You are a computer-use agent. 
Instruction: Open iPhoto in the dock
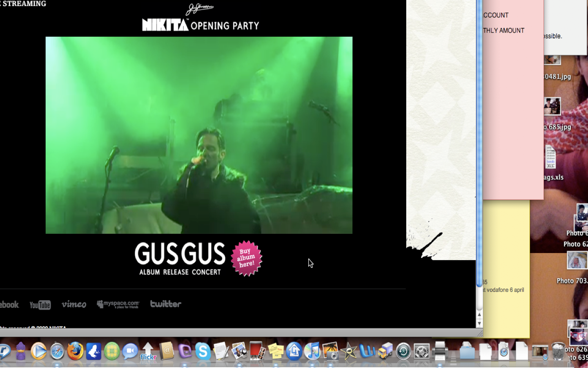tap(331, 352)
